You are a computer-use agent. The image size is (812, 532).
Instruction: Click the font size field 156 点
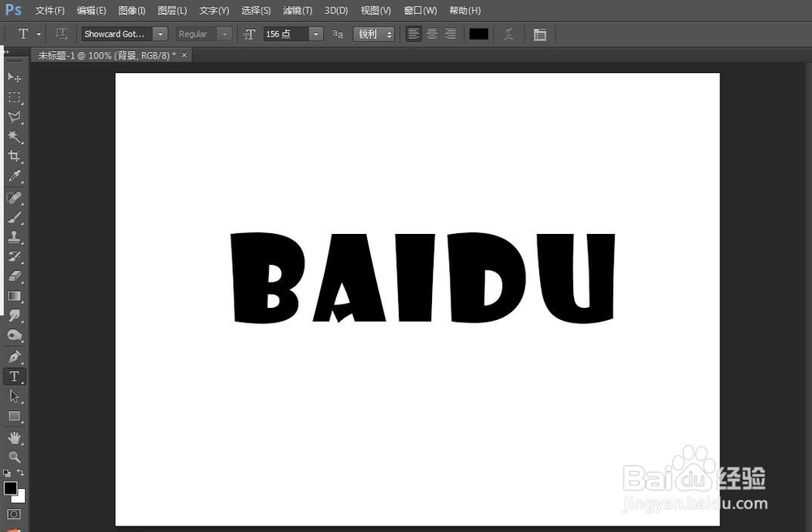(x=286, y=34)
